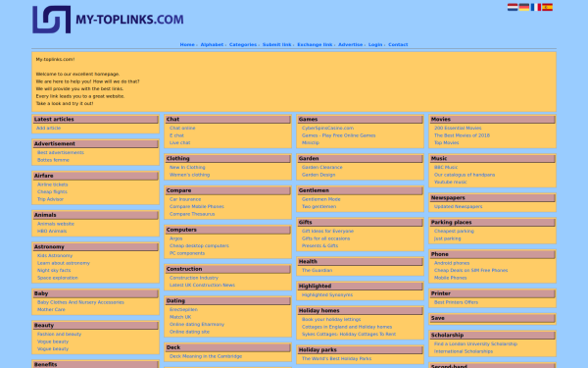This screenshot has width=588, height=368.
Task: Open the Login navigation link
Action: click(375, 45)
